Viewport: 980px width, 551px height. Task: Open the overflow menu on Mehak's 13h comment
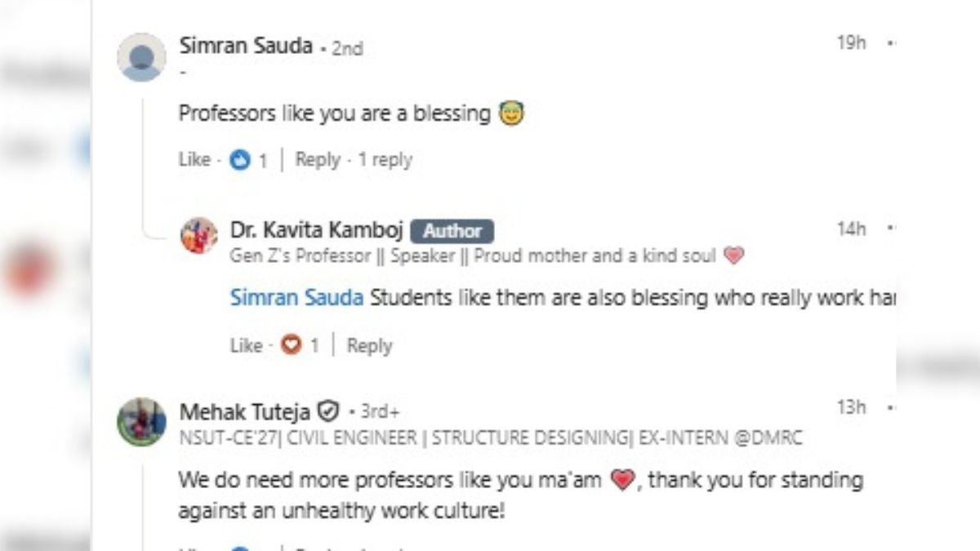tap(891, 406)
